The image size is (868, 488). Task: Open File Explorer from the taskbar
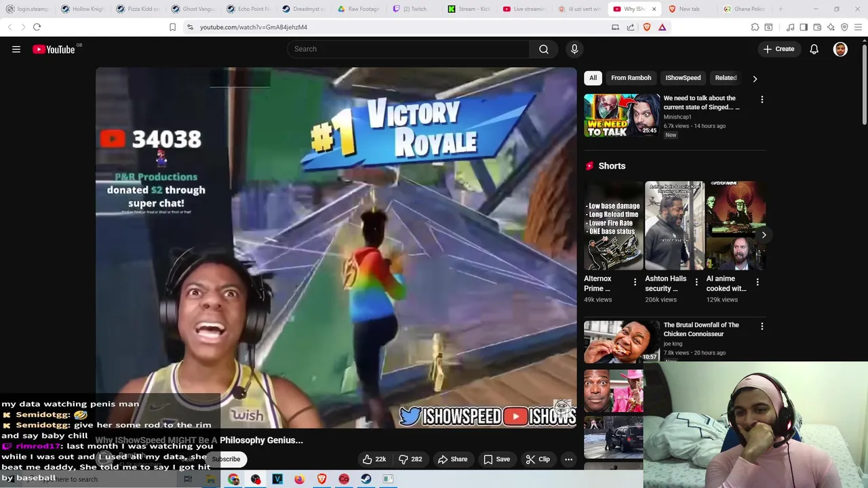coord(211,479)
